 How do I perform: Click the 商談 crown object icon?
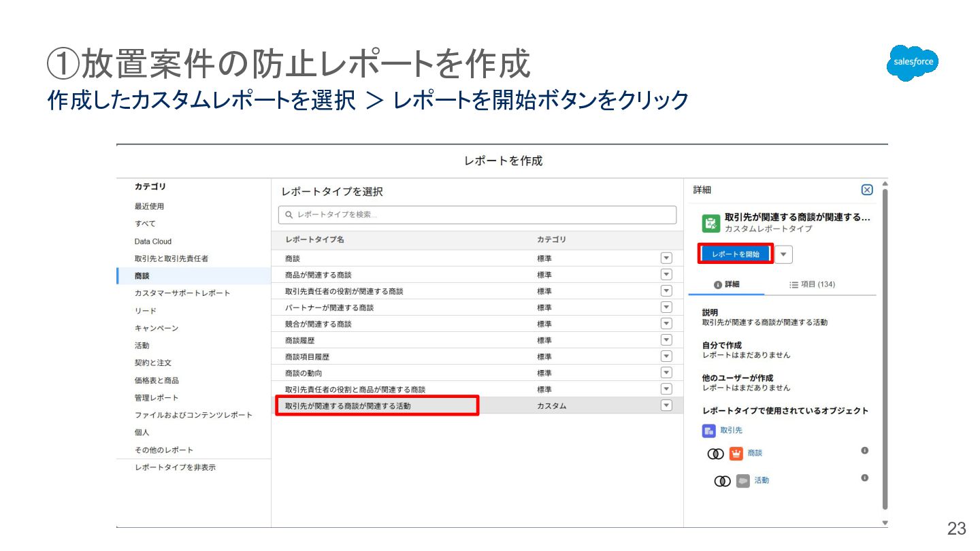click(736, 453)
